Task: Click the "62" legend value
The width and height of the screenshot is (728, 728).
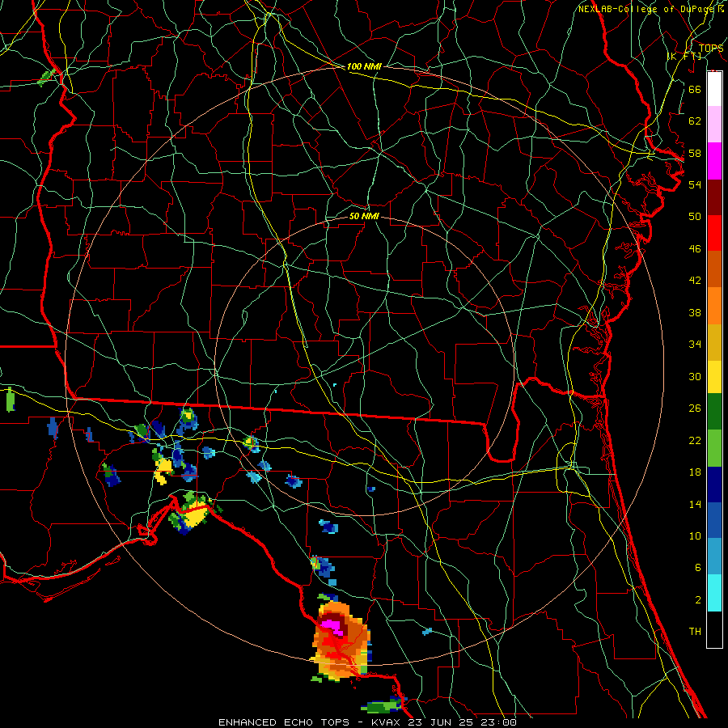Action: 695,121
